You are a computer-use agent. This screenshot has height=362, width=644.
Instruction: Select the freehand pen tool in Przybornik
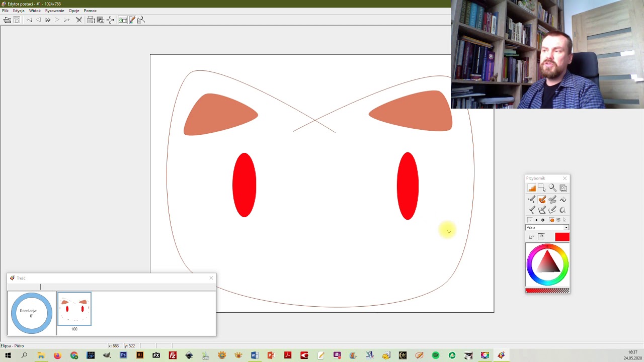click(532, 200)
